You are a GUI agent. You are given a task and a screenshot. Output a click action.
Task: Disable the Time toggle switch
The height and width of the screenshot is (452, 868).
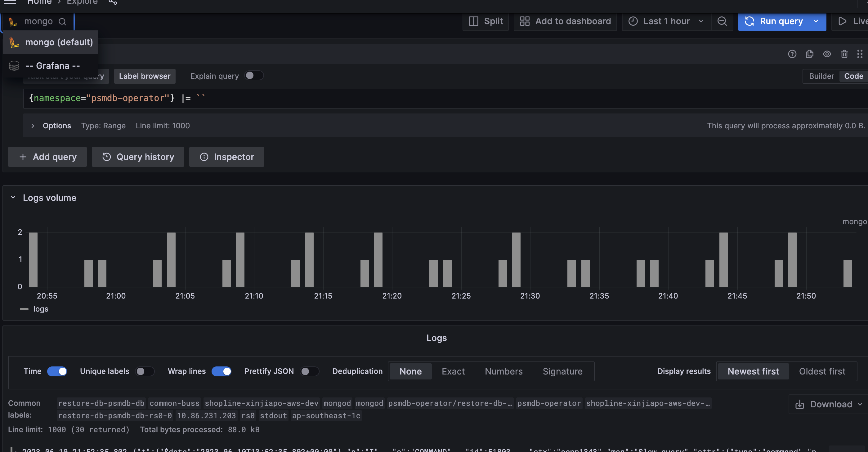tap(57, 371)
